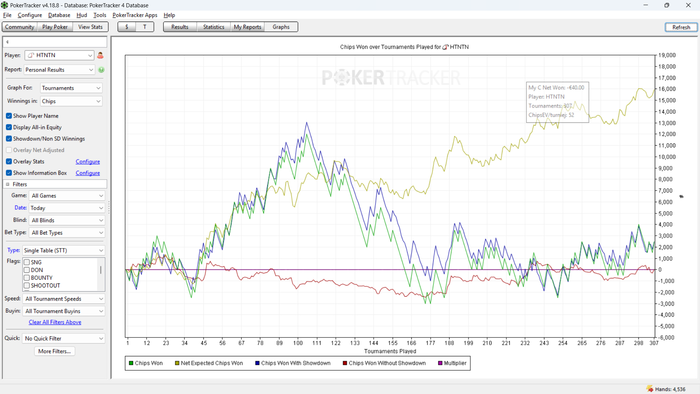Click the blue Chips Won With Showdown marker
This screenshot has width=700, height=394.
pyautogui.click(x=257, y=363)
